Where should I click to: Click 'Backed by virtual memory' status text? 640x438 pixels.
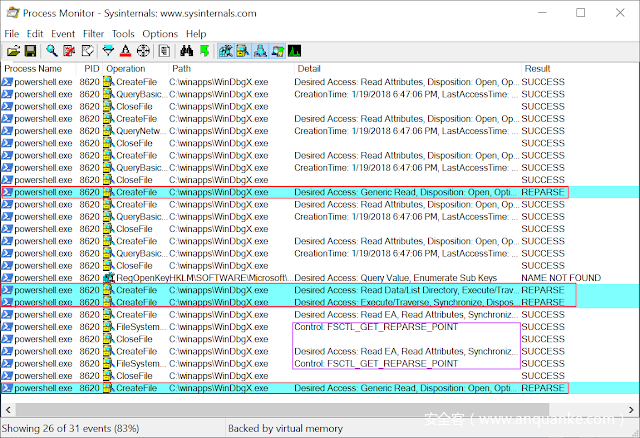click(285, 428)
